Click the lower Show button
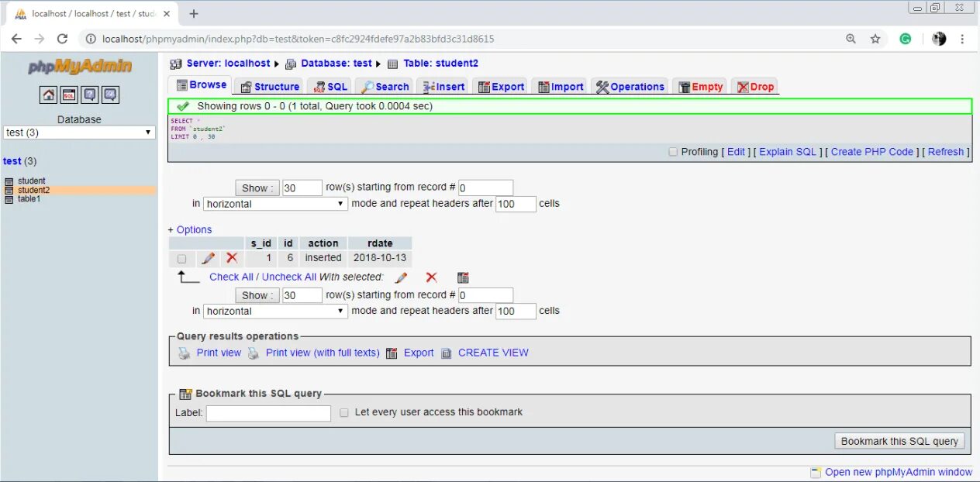This screenshot has height=482, width=980. click(256, 295)
